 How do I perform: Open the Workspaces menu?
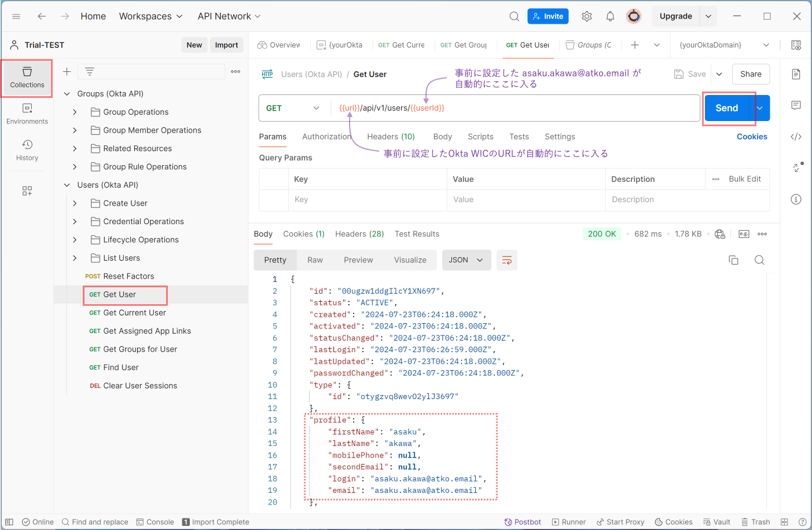click(x=150, y=16)
